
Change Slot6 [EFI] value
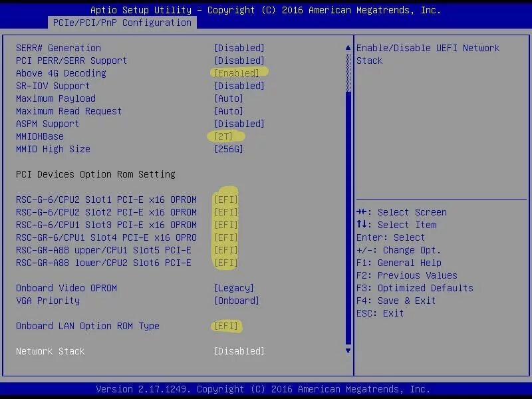[x=226, y=263]
